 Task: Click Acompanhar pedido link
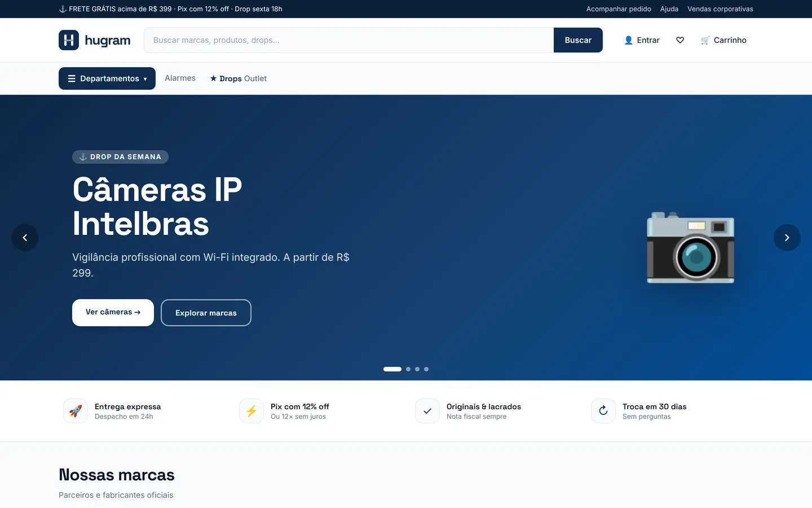tap(619, 9)
